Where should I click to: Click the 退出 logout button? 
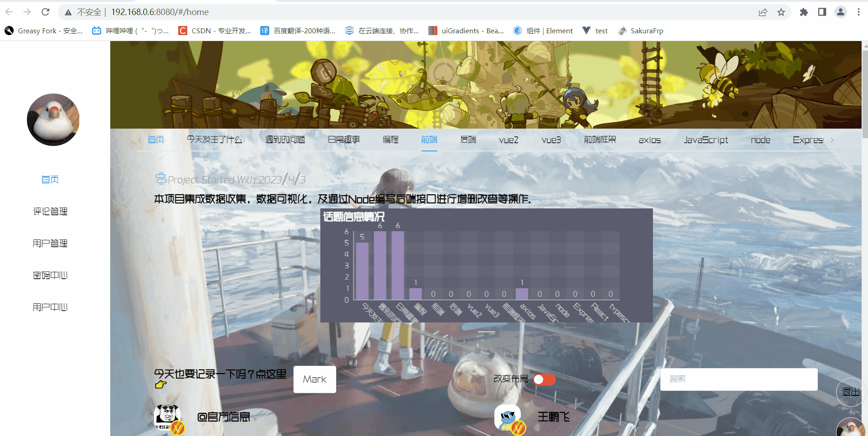point(850,392)
